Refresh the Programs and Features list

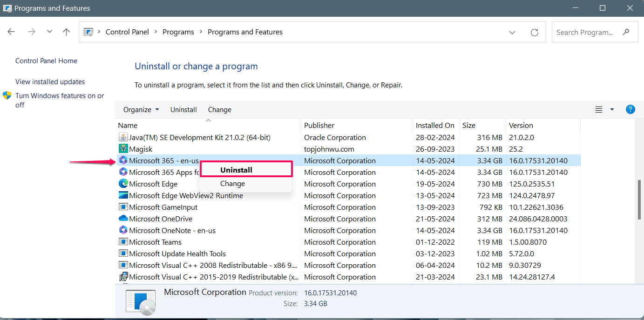coord(535,33)
